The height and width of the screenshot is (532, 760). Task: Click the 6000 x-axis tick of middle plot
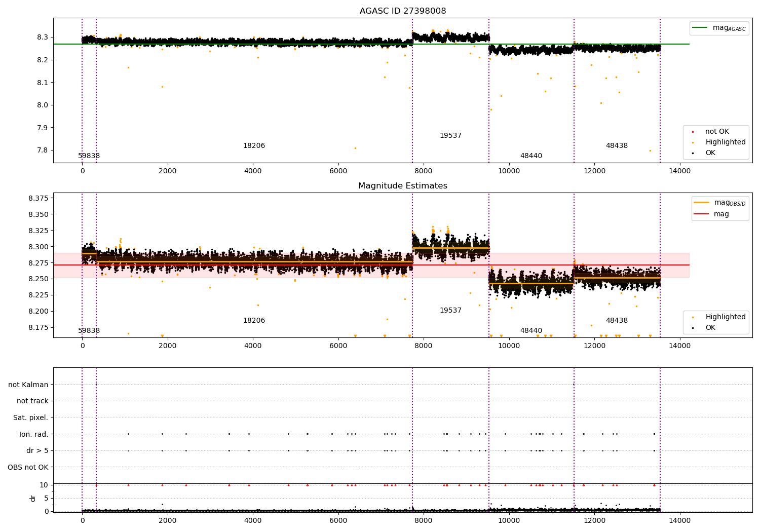[338, 346]
